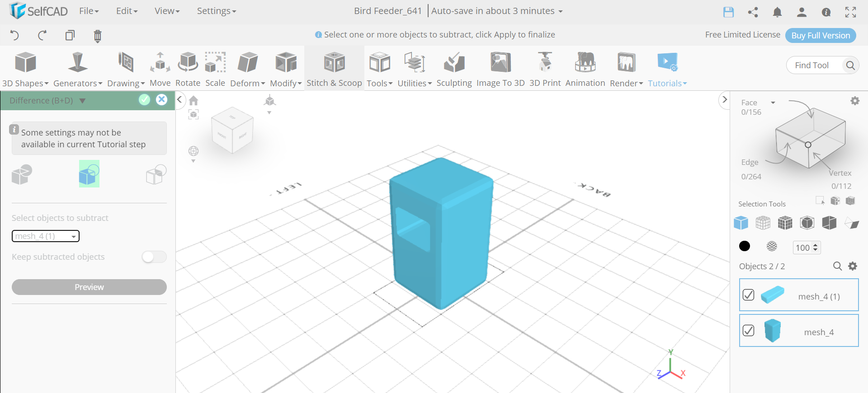Image resolution: width=868 pixels, height=393 pixels.
Task: Click Buy Full Version button
Action: click(821, 35)
